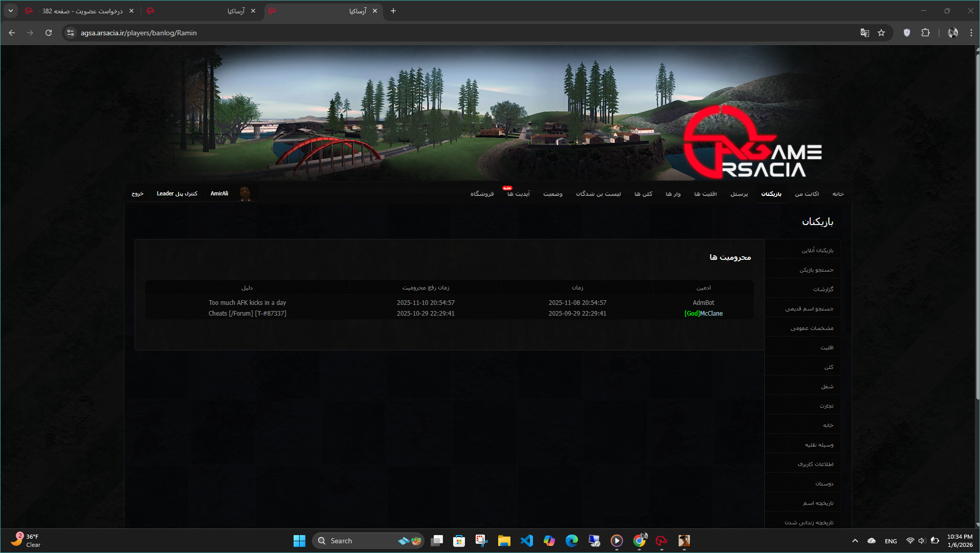Toggle the speaker volume in the system tray
Image resolution: width=980 pixels, height=553 pixels.
[x=922, y=541]
